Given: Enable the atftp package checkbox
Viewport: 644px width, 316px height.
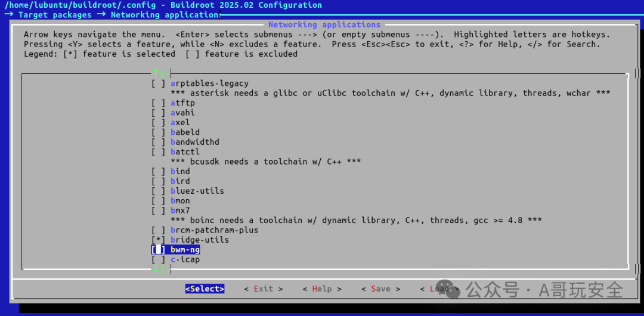Looking at the screenshot, I should (159, 103).
